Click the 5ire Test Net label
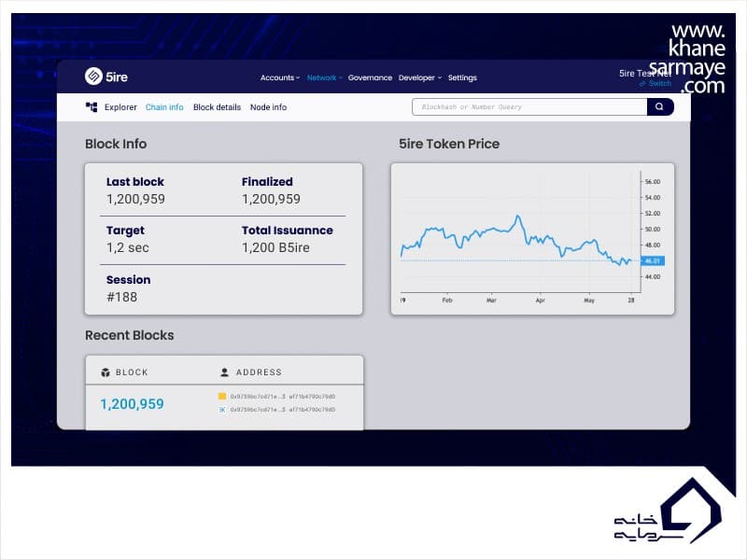747x560 pixels. point(645,74)
